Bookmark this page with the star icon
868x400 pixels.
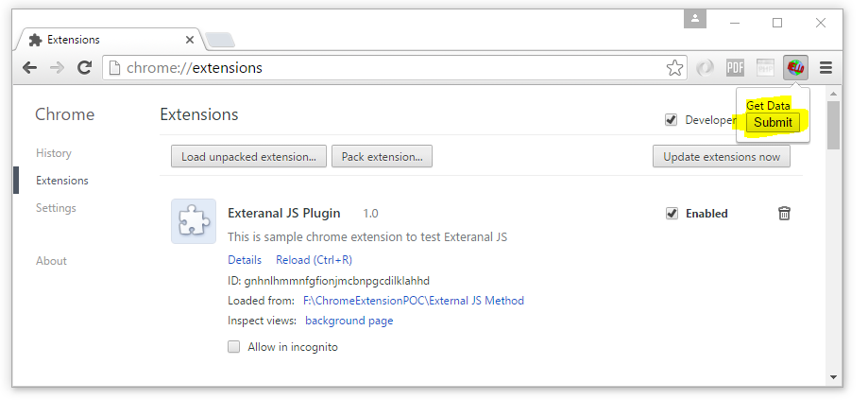click(x=674, y=68)
